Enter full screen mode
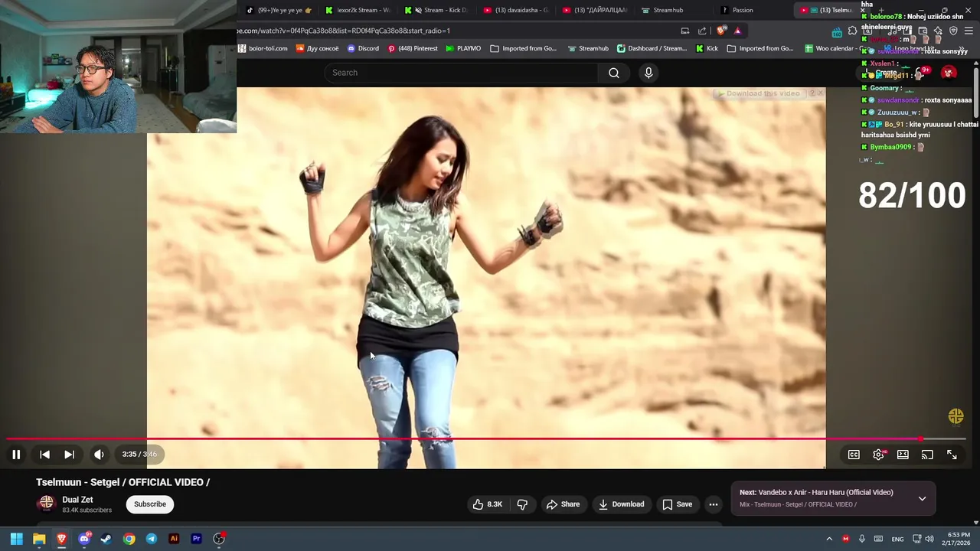The image size is (980, 551). tap(952, 455)
